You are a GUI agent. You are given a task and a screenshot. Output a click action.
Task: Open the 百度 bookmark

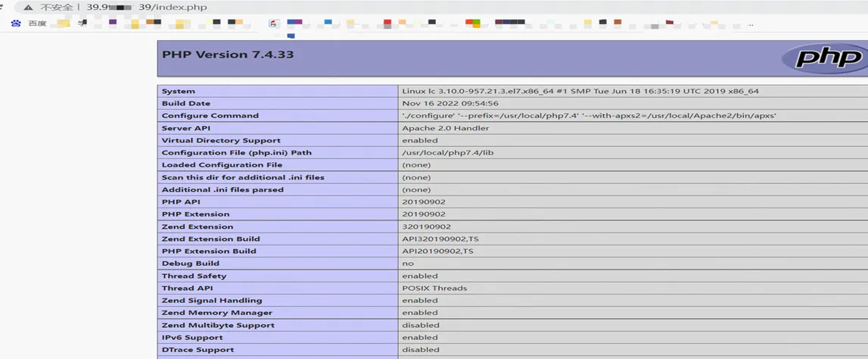click(x=30, y=23)
